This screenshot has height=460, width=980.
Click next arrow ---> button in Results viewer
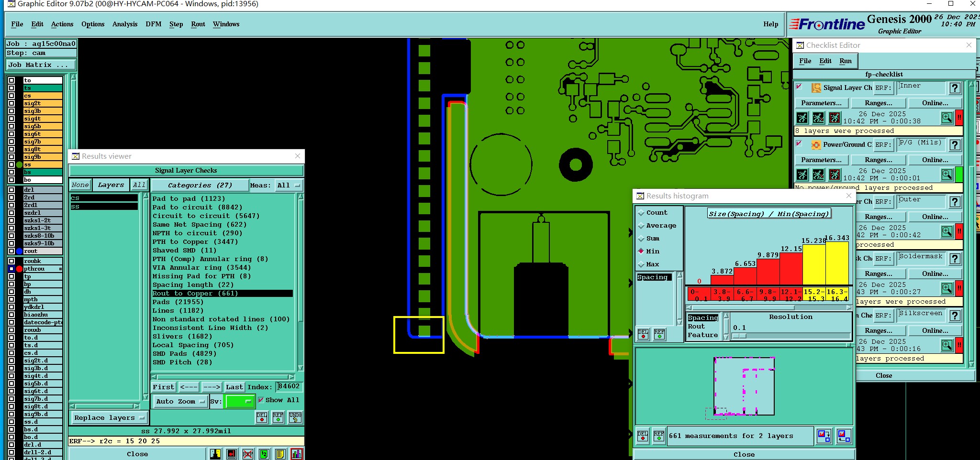(x=212, y=387)
